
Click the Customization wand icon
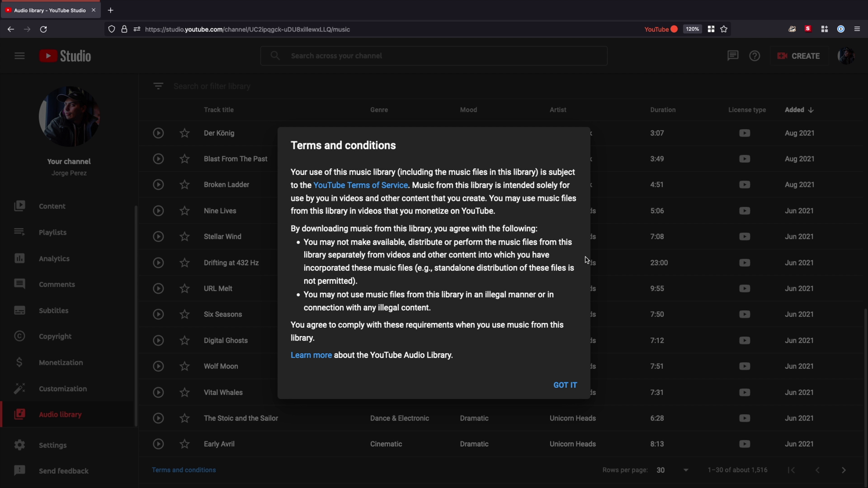coord(20,388)
